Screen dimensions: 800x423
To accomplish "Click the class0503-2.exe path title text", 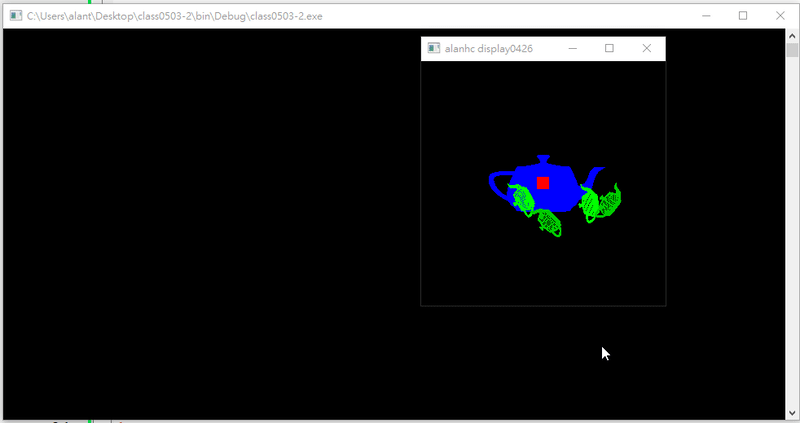I will 174,16.
